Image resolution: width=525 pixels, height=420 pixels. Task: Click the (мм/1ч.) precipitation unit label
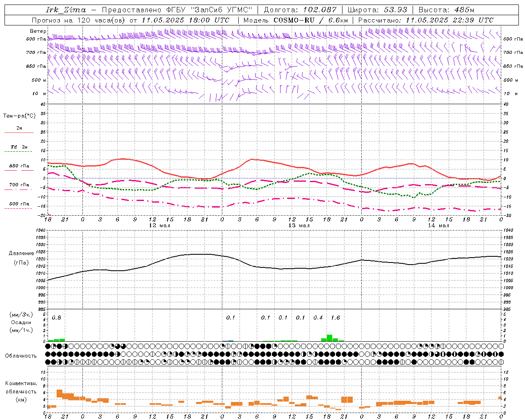click(21, 330)
